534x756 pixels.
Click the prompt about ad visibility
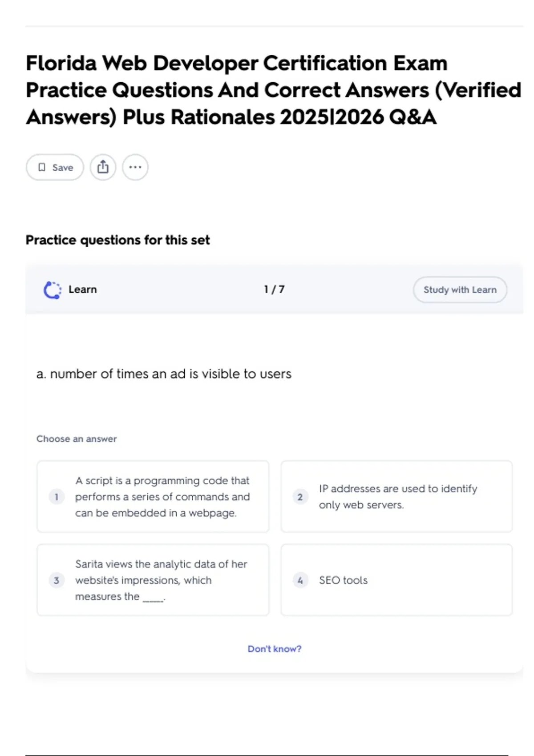click(164, 374)
